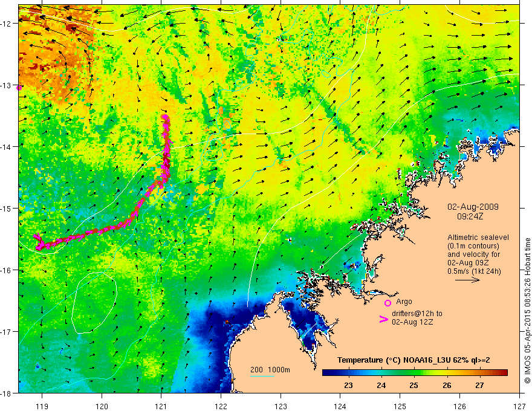Click the magenta Argo circle in the legend

point(388,303)
